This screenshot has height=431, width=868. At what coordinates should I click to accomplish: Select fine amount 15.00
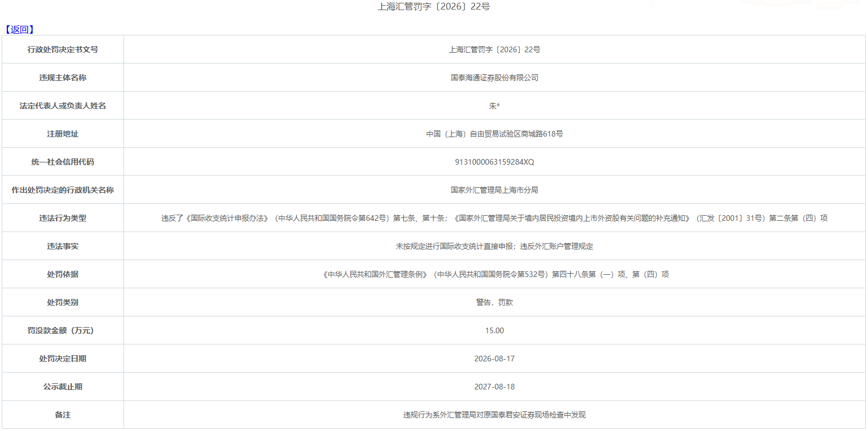pyautogui.click(x=495, y=330)
